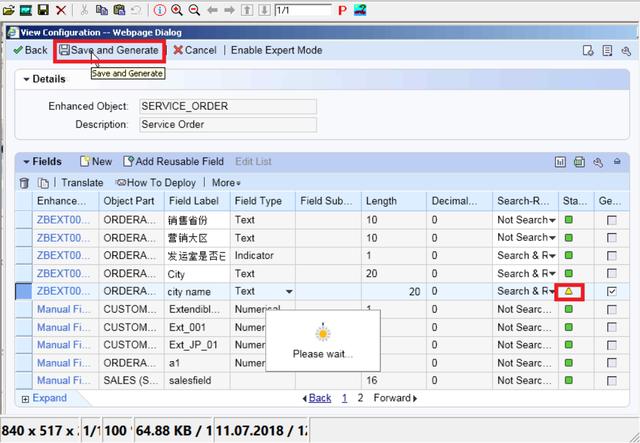Click the wrench icon at the dialog's top right
Viewport: 640px width, 443px height.
pyautogui.click(x=626, y=51)
